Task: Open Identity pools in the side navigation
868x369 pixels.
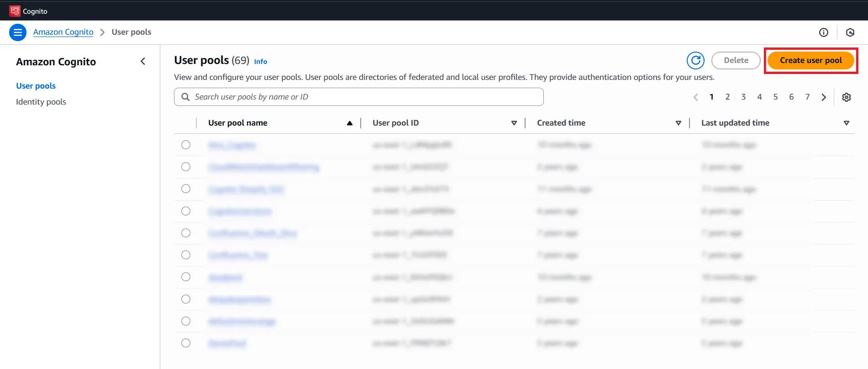Action: pos(41,102)
